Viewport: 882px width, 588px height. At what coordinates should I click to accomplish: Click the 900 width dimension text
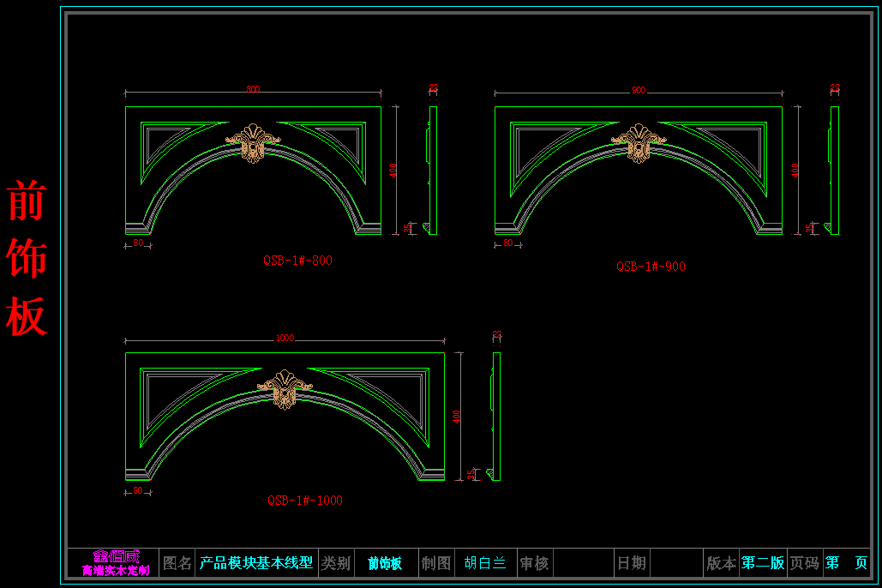click(x=639, y=91)
